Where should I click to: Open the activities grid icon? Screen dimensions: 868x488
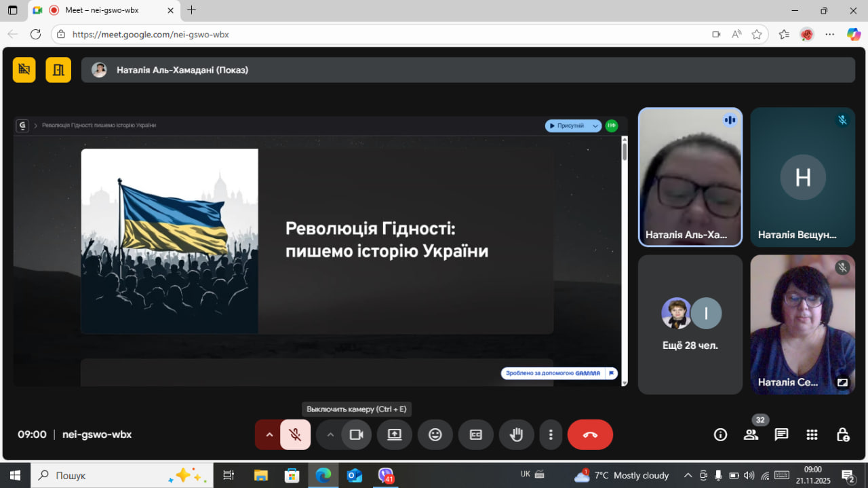click(x=812, y=435)
